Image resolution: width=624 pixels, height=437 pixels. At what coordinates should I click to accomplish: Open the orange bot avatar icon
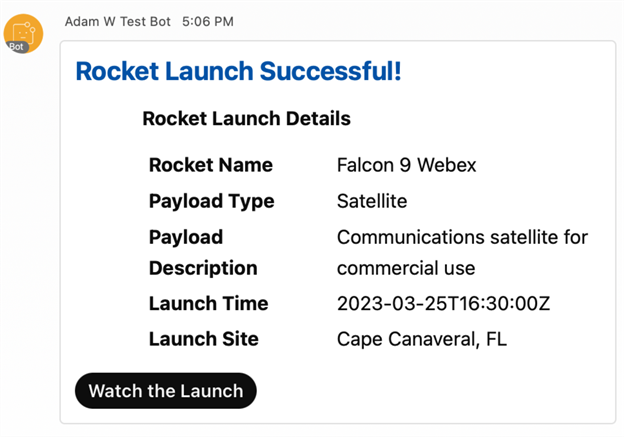(x=23, y=33)
